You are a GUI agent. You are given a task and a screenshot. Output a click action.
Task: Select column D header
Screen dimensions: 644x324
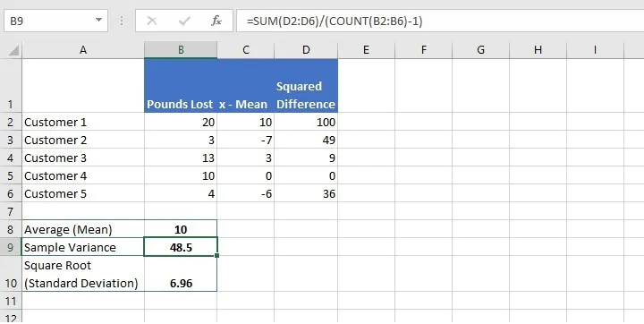coord(306,50)
